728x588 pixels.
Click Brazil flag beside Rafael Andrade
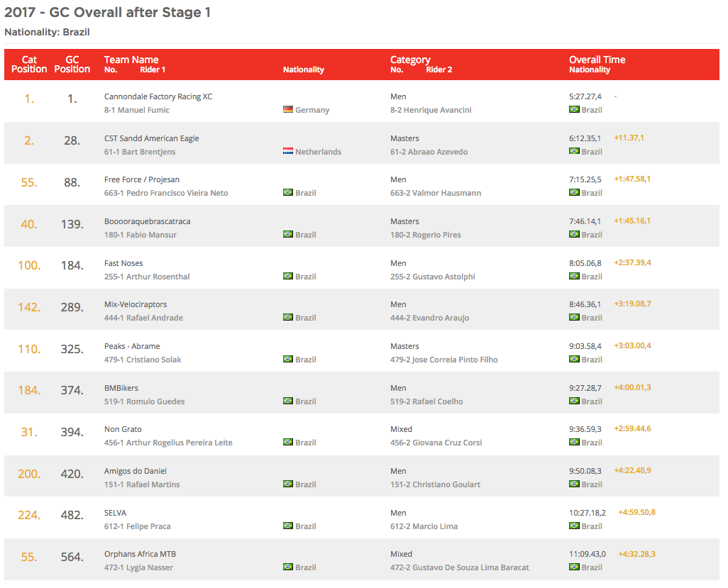click(x=287, y=318)
